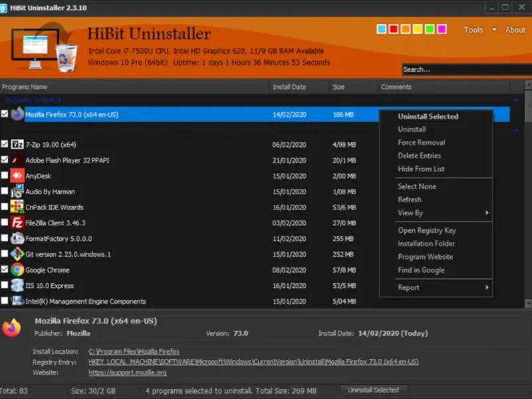This screenshot has width=532, height=399.
Task: Click the HiBit title bar app icon
Action: (x=3, y=8)
